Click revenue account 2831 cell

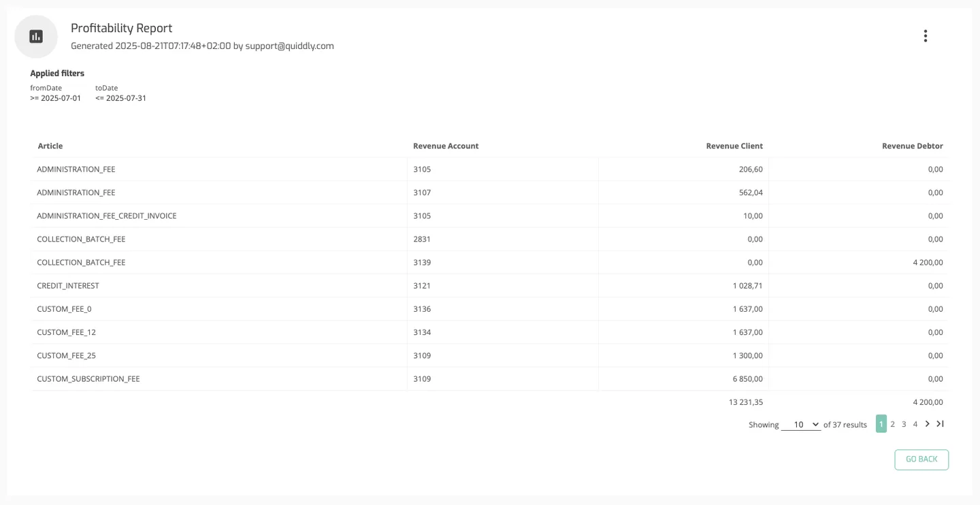click(x=503, y=240)
